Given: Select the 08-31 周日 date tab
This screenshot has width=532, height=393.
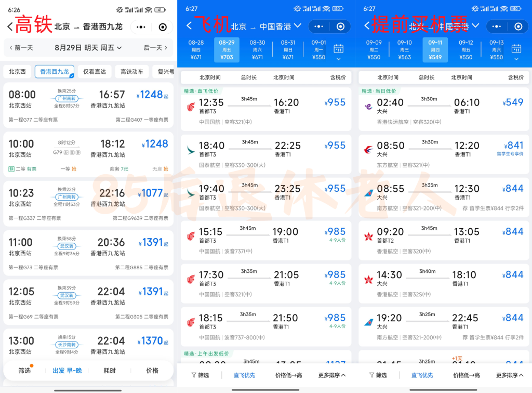Looking at the screenshot, I should click(288, 50).
